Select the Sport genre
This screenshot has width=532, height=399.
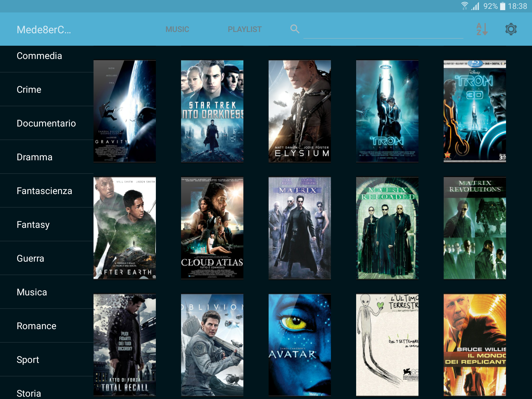(x=47, y=360)
